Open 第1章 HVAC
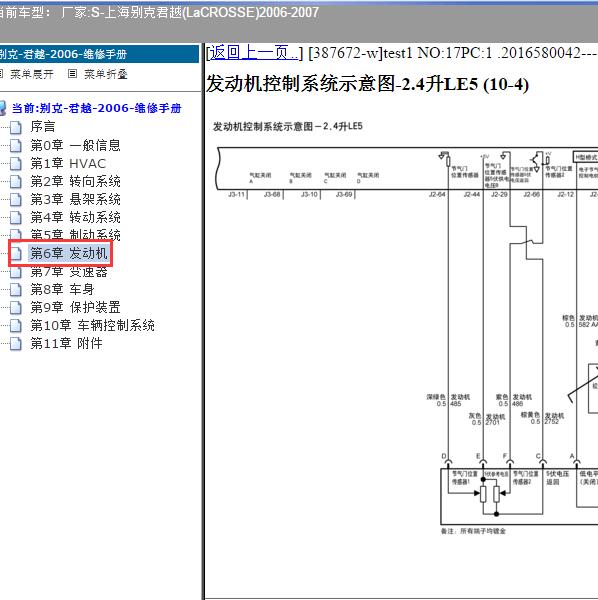 click(68, 163)
